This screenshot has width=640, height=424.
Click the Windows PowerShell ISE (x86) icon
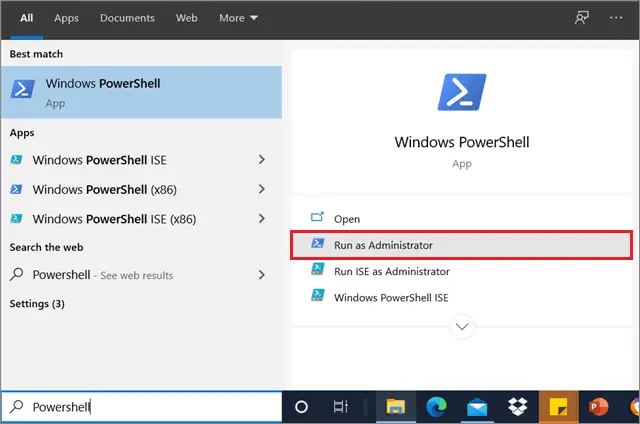16,219
